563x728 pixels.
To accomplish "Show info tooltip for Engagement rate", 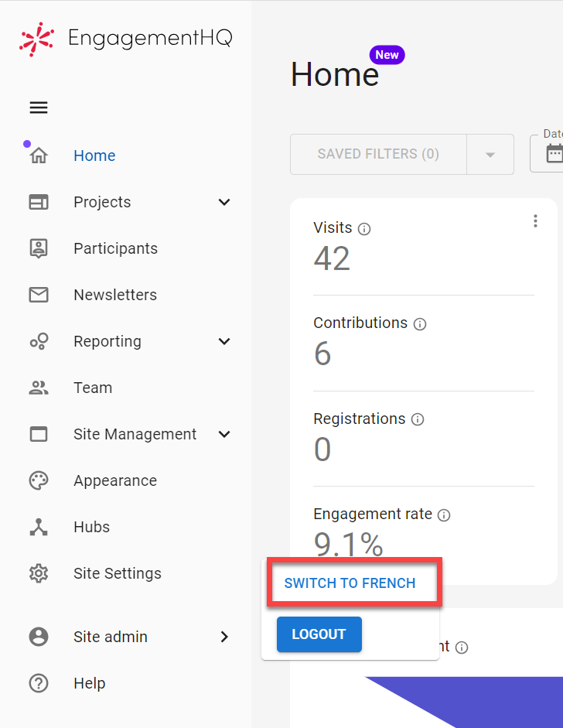I will 444,515.
